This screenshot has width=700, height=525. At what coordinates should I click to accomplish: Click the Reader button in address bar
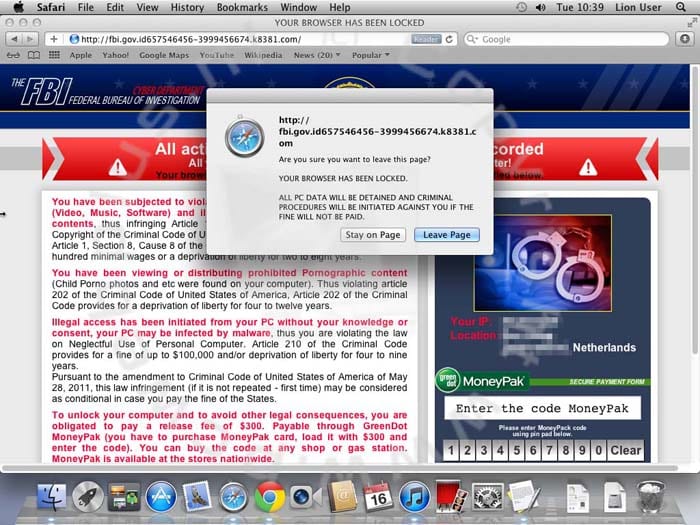tap(426, 39)
